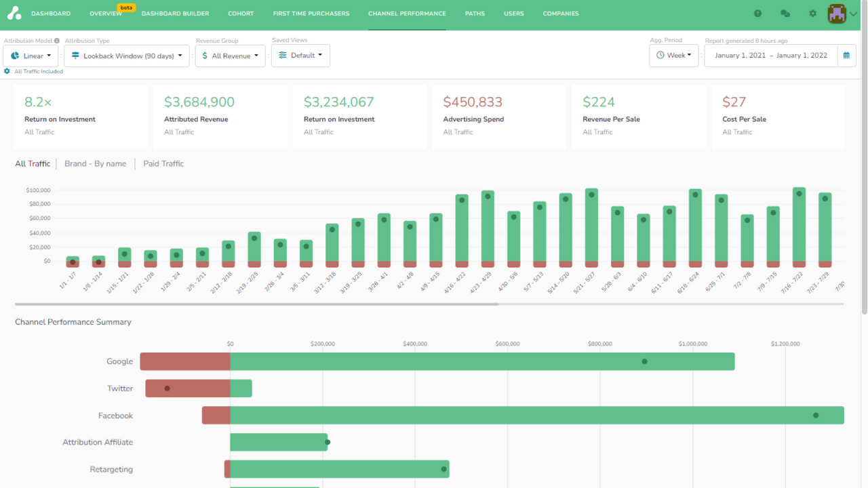868x488 pixels.
Task: Click the $450,833 Advertising Spend card
Action: click(x=500, y=117)
